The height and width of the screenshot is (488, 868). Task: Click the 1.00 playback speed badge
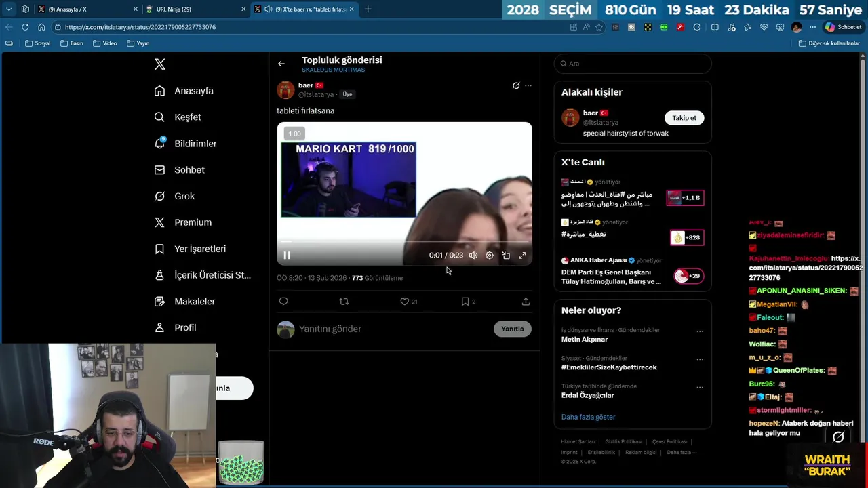point(294,134)
